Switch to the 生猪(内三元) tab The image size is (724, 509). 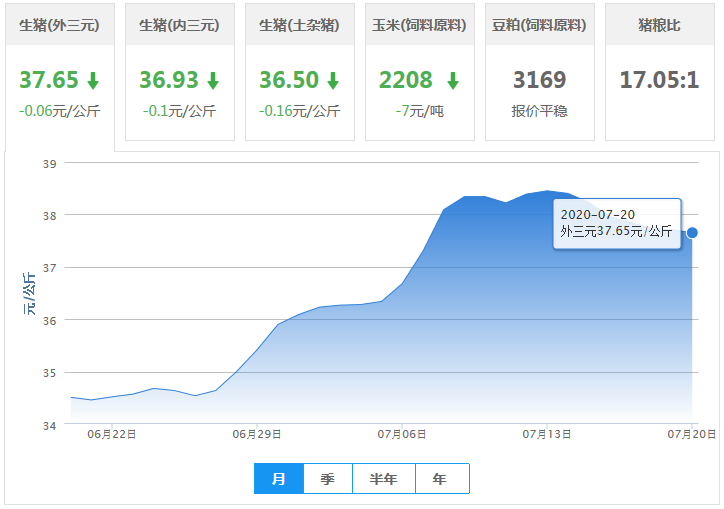[x=180, y=25]
